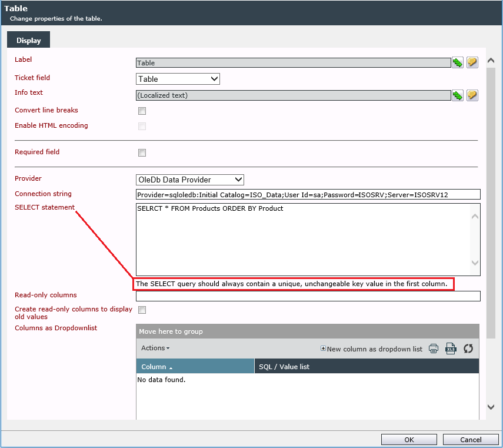
Task: Click the dialog's vertical scrollbar thumb
Action: [x=491, y=203]
